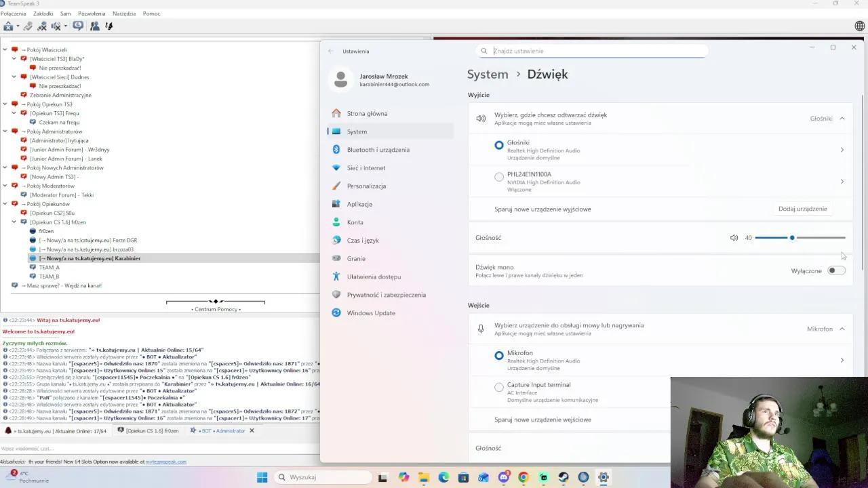The width and height of the screenshot is (868, 488).
Task: Open Microsoft Store from the taskbar
Action: (x=463, y=477)
